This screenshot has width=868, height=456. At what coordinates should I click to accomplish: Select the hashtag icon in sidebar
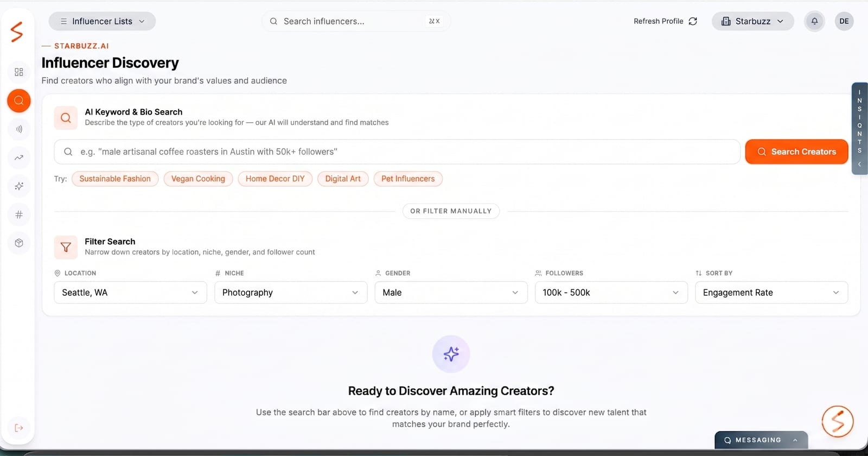(x=18, y=214)
